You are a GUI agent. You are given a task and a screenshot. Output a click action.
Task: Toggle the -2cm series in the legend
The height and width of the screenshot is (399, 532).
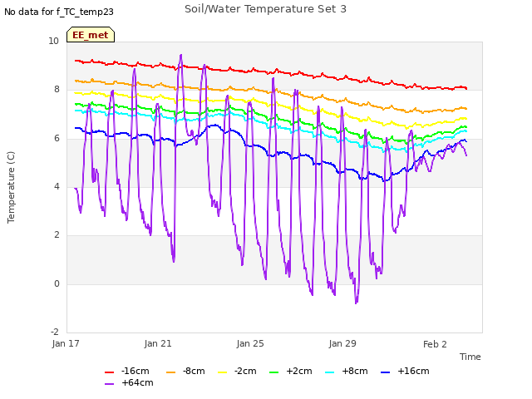[237, 372]
